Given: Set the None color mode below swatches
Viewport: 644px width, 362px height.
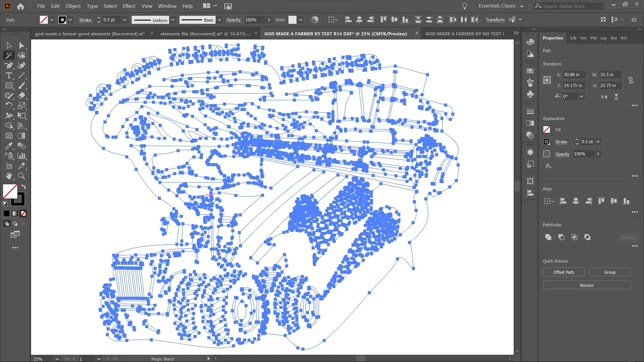Looking at the screenshot, I should click(23, 213).
